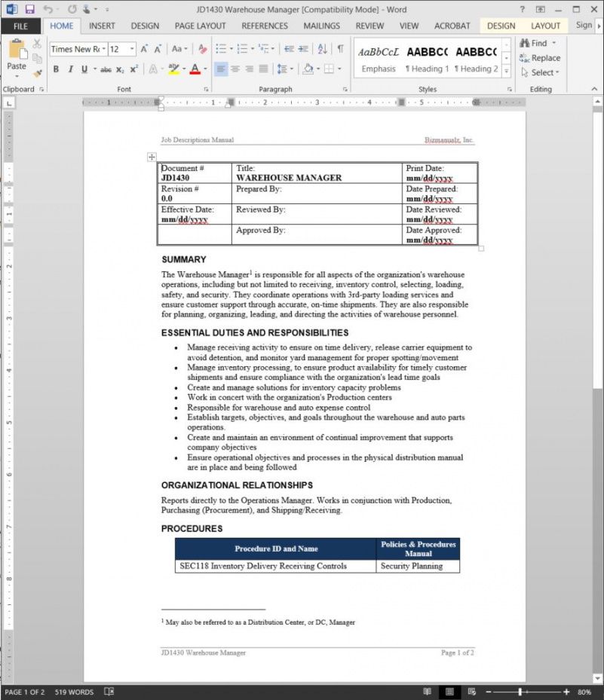Switch to Read Mode view in status bar
Image resolution: width=604 pixels, height=700 pixels.
click(x=427, y=692)
